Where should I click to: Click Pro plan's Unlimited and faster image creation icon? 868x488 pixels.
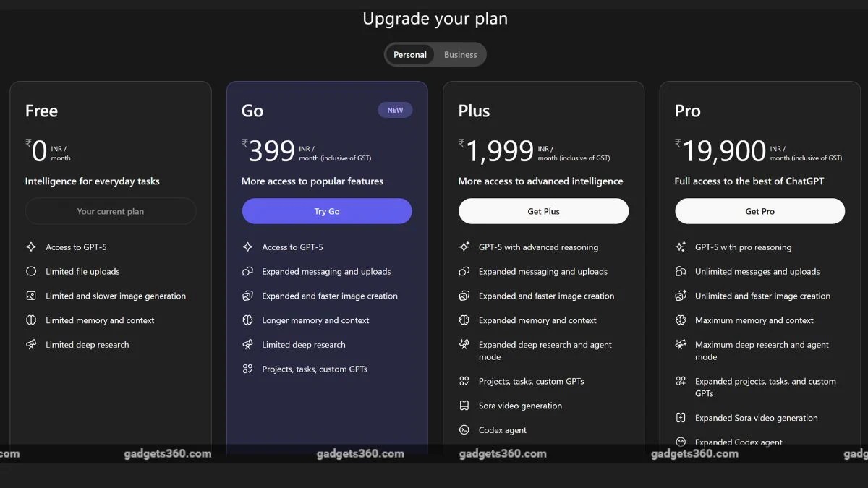click(681, 296)
